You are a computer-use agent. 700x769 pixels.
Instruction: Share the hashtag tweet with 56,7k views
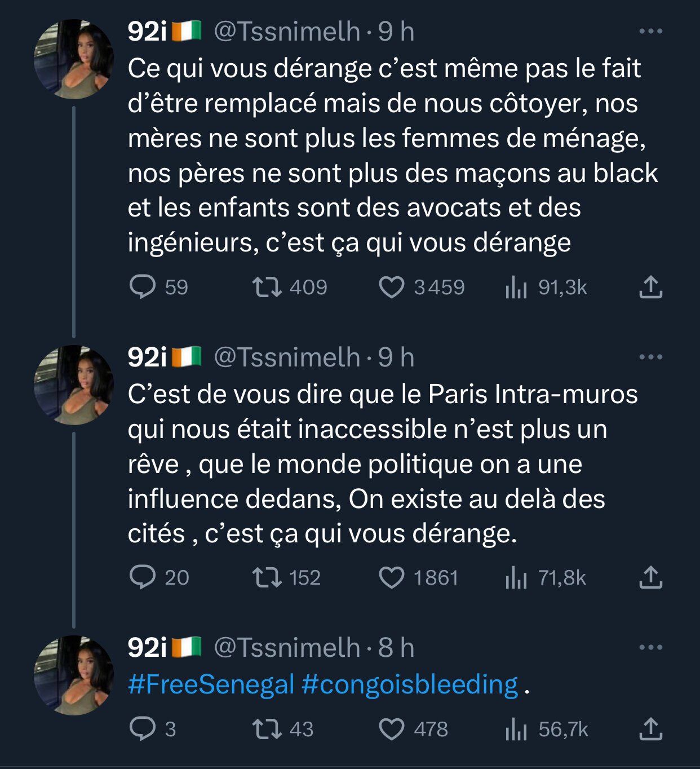click(650, 729)
